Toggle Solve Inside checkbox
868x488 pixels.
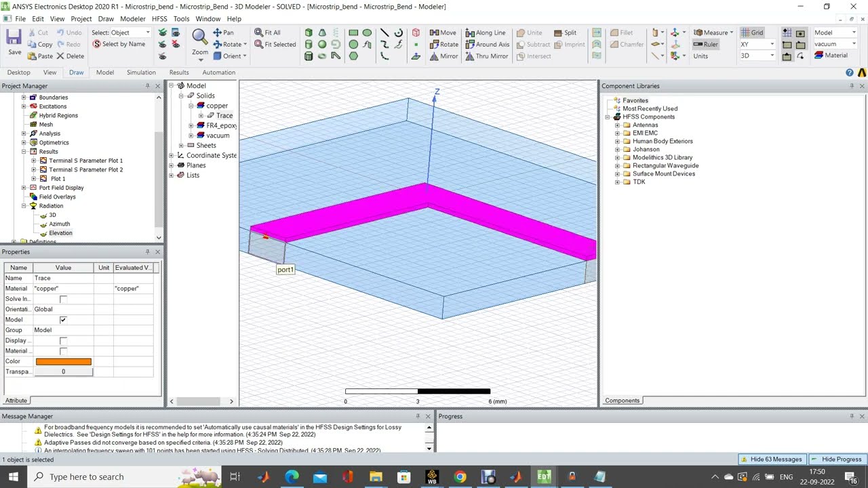(x=63, y=299)
